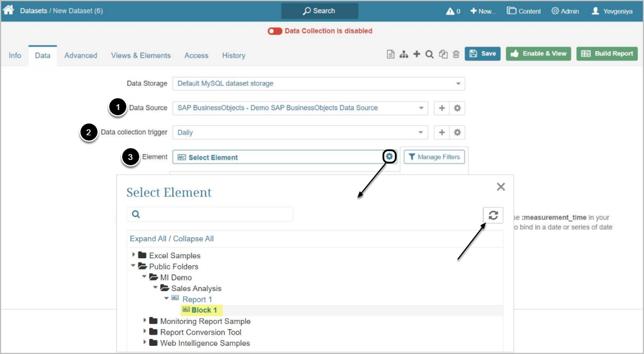Click the duplicate copy toolbar icon

(443, 54)
